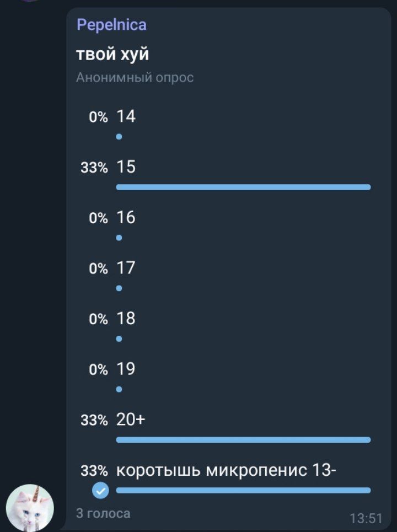Click the progress bar under 15
The height and width of the screenshot is (532, 397).
(243, 187)
